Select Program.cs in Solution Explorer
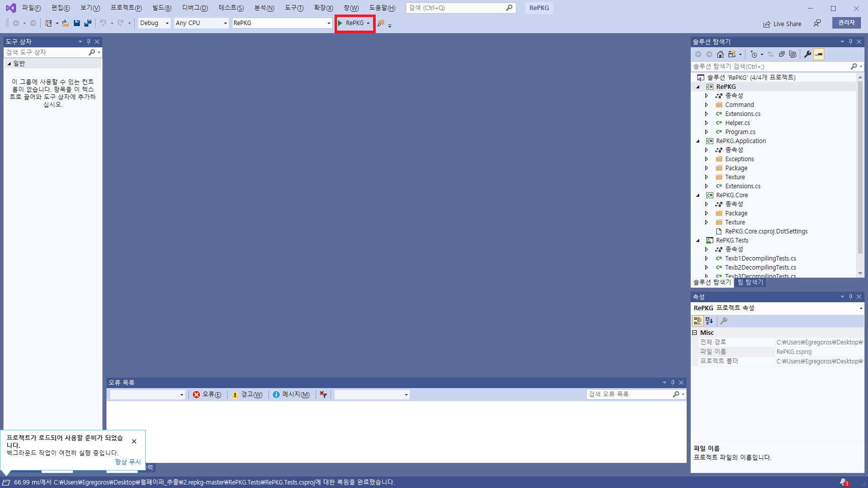Image resolution: width=868 pixels, height=488 pixels. point(740,132)
